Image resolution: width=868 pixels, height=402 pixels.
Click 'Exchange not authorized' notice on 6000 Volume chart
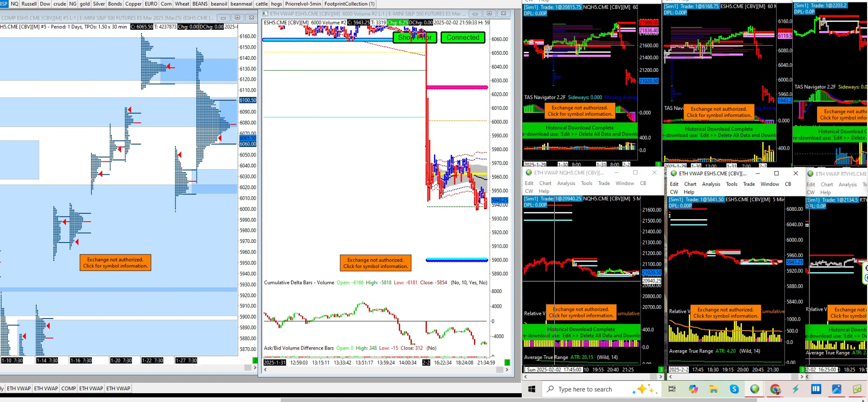coord(376,263)
